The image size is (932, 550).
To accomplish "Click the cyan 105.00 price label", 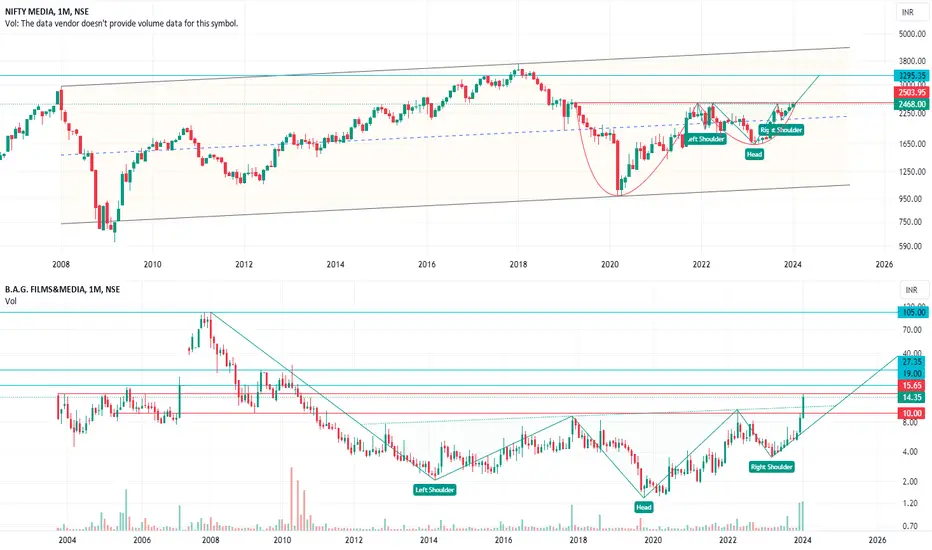I will (914, 312).
